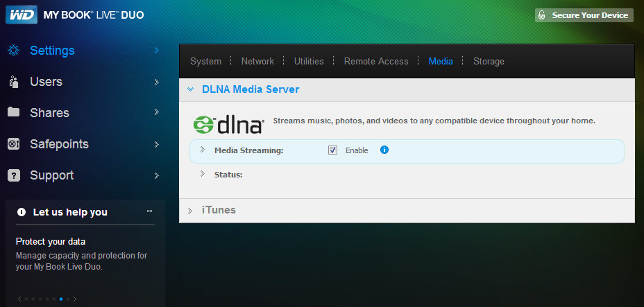Minimize the Let us help you panel
The height and width of the screenshot is (307, 644).
[x=149, y=211]
